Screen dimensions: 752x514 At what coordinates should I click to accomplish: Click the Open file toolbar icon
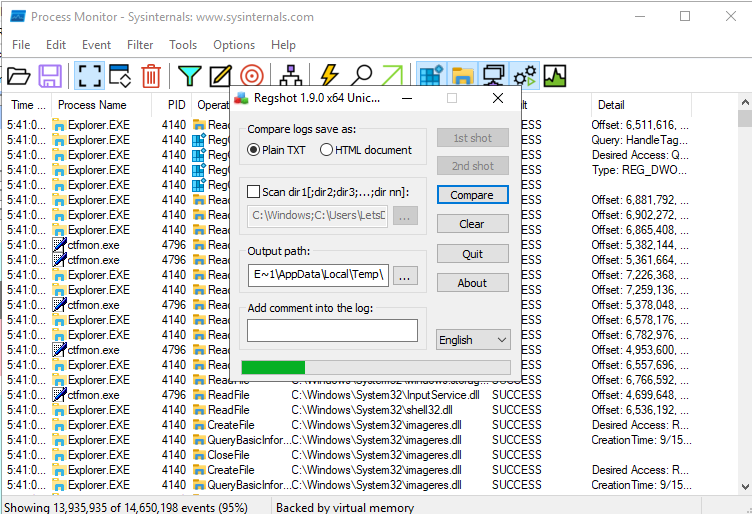pos(19,76)
